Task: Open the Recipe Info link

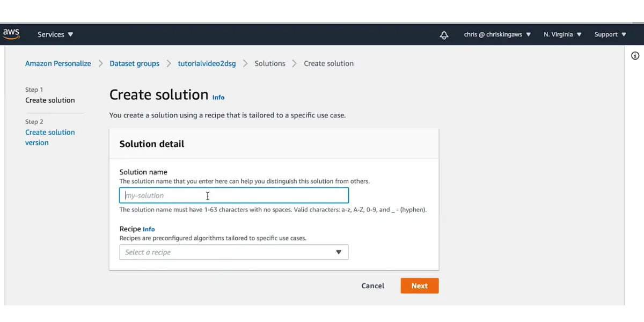Action: 149,229
